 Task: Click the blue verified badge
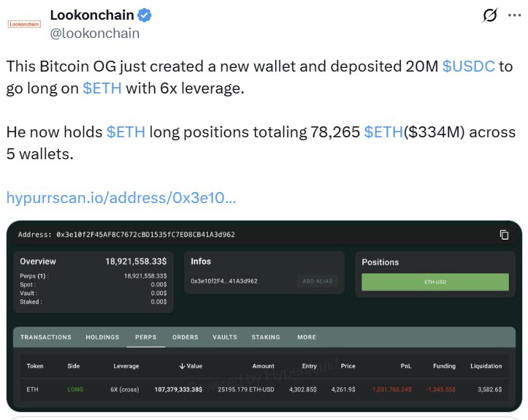[x=147, y=15]
